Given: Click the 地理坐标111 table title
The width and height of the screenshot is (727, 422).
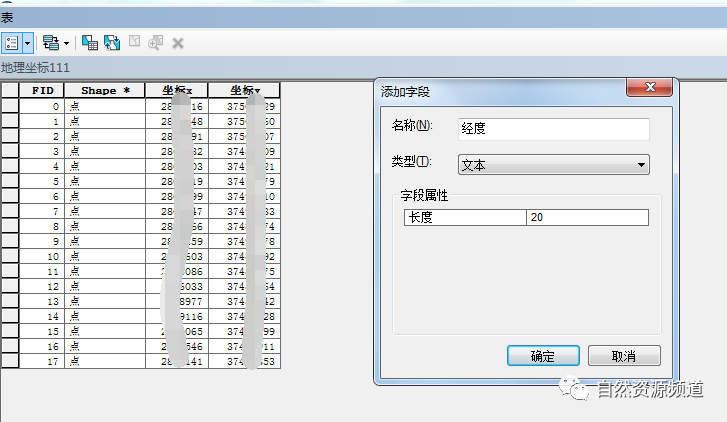Looking at the screenshot, I should (x=35, y=68).
